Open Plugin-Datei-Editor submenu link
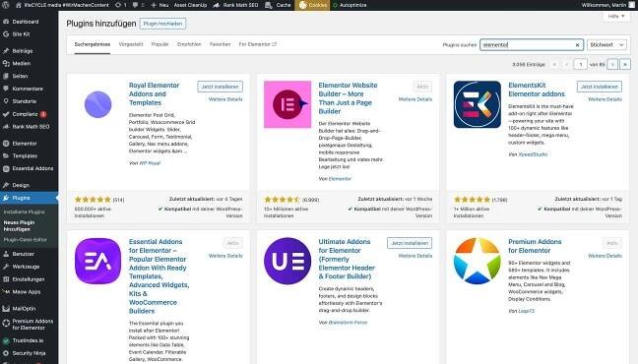 click(x=25, y=240)
